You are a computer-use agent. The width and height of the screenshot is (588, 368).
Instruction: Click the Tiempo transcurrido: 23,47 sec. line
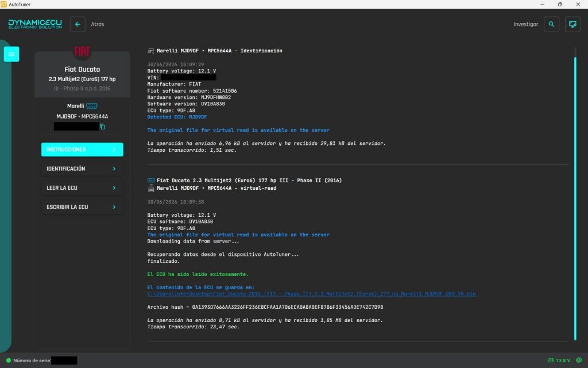pyautogui.click(x=193, y=327)
